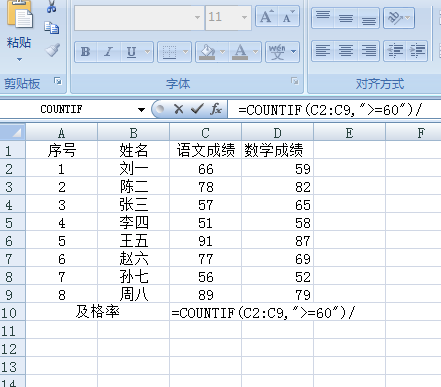Viewport: 441px width, 387px height.
Task: Open fill color dropdown arrow
Action: pyautogui.click(x=223, y=52)
